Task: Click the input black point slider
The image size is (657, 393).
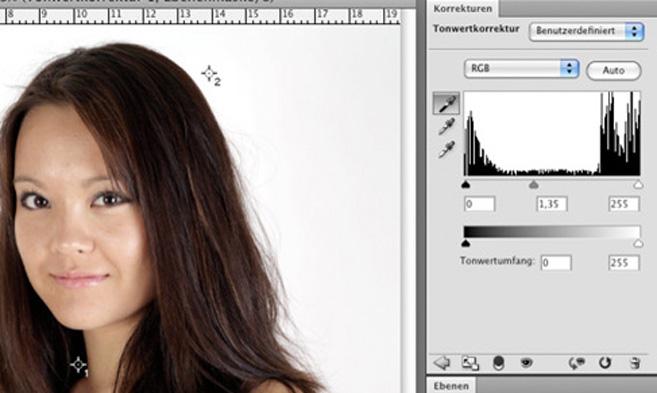Action: tap(466, 184)
